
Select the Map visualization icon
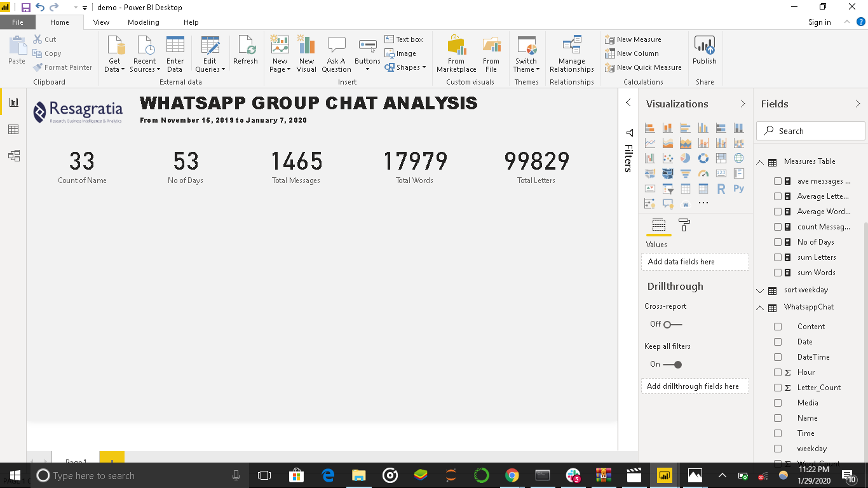pos(738,158)
